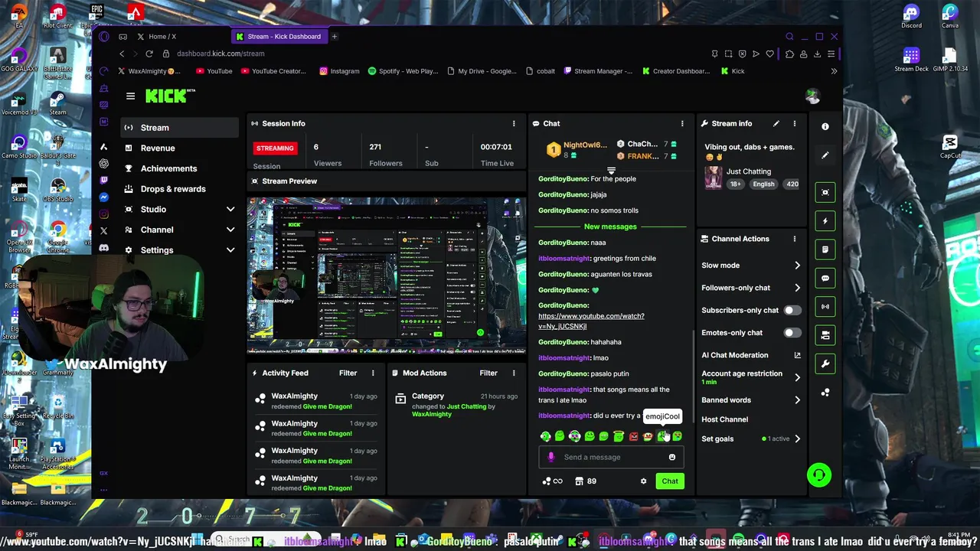980x551 pixels.
Task: Open the emoji picker in message box
Action: (x=672, y=457)
